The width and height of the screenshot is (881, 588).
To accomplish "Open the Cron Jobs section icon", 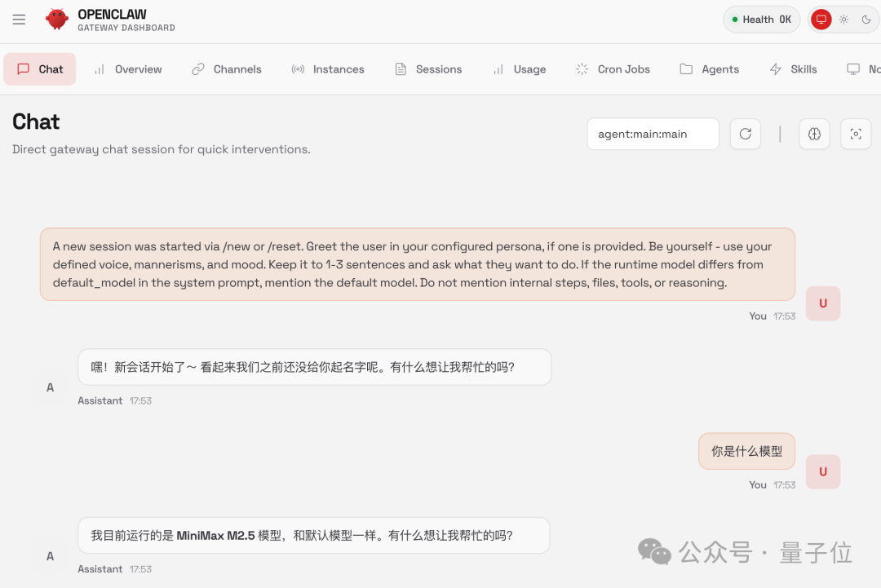I will click(582, 69).
